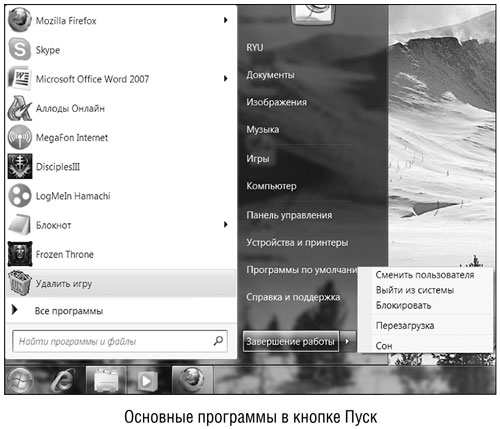Open the Microsoft Office Word 2007 icon
The image size is (500, 429).
(x=20, y=79)
